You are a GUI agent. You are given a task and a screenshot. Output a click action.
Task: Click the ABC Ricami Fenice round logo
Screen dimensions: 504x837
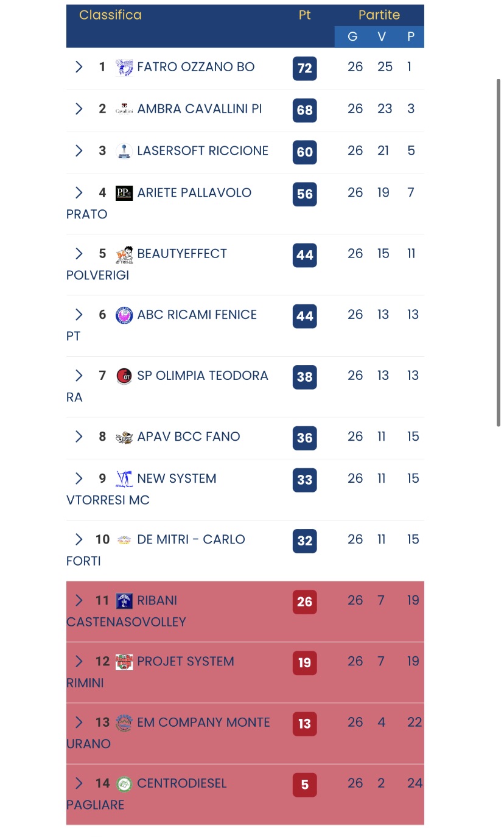pyautogui.click(x=124, y=315)
